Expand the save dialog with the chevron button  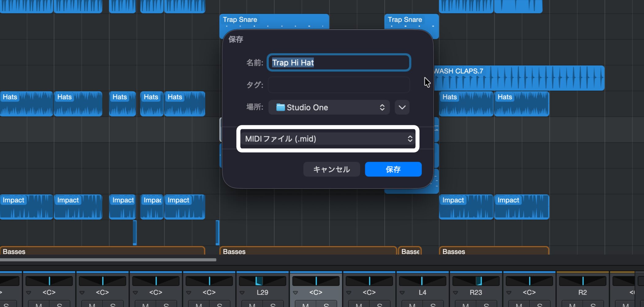402,107
